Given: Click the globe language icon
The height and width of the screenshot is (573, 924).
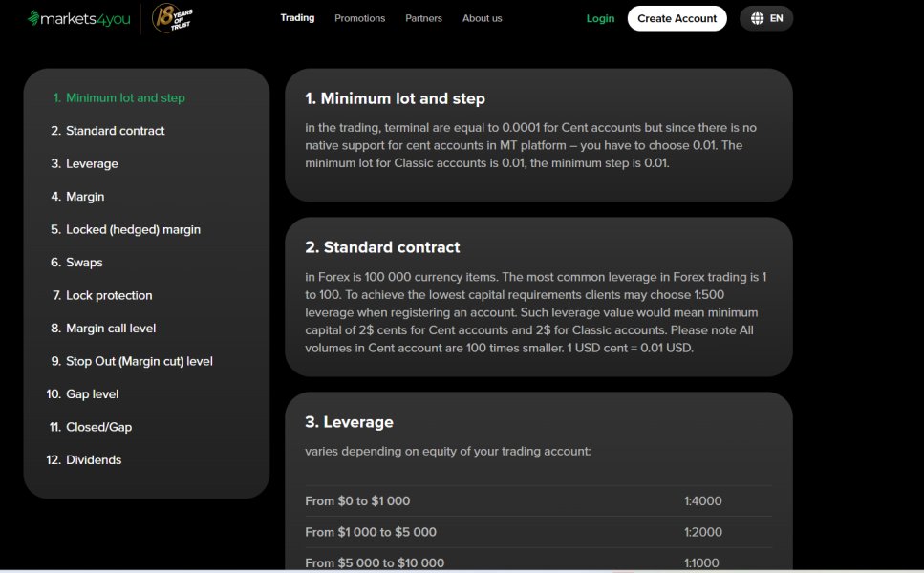Looking at the screenshot, I should (x=758, y=18).
